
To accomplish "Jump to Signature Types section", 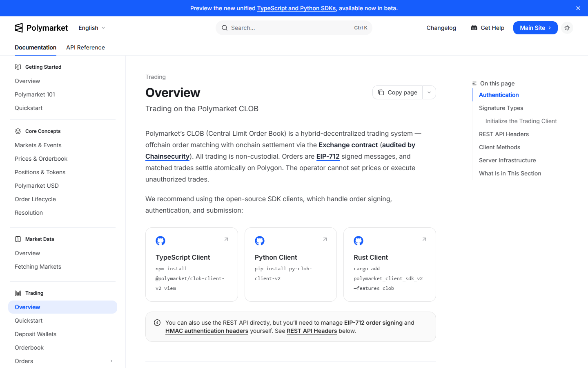I will click(501, 108).
